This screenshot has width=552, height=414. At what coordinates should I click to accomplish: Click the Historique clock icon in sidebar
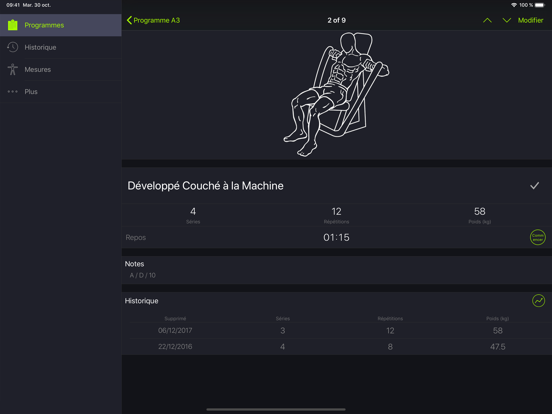(13, 47)
